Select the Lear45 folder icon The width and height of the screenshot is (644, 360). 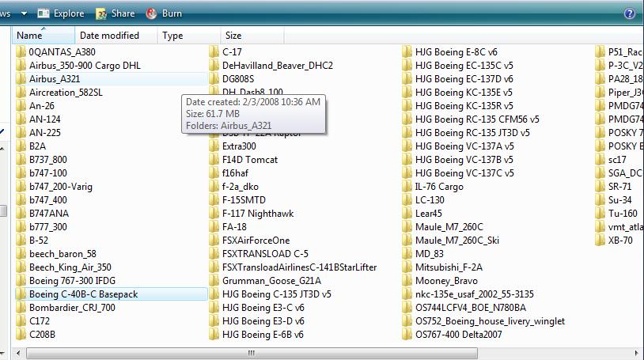click(407, 214)
